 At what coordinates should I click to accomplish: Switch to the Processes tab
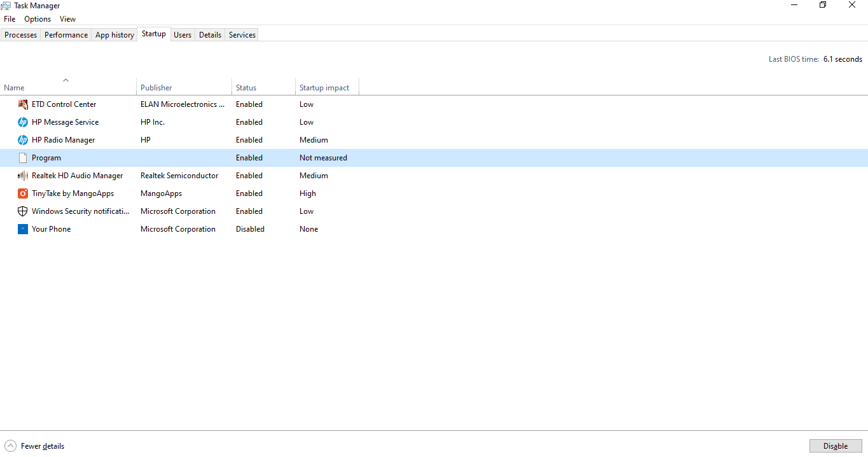[x=20, y=34]
